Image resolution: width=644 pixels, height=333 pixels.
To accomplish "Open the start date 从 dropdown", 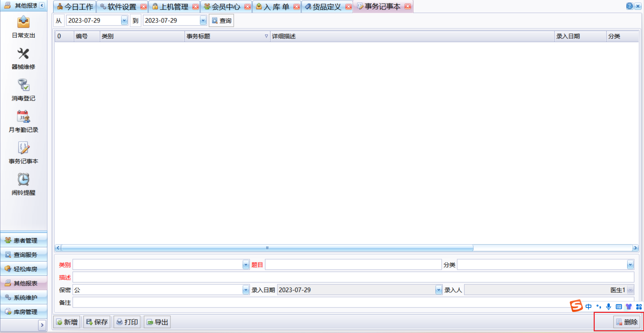I will 124,20.
